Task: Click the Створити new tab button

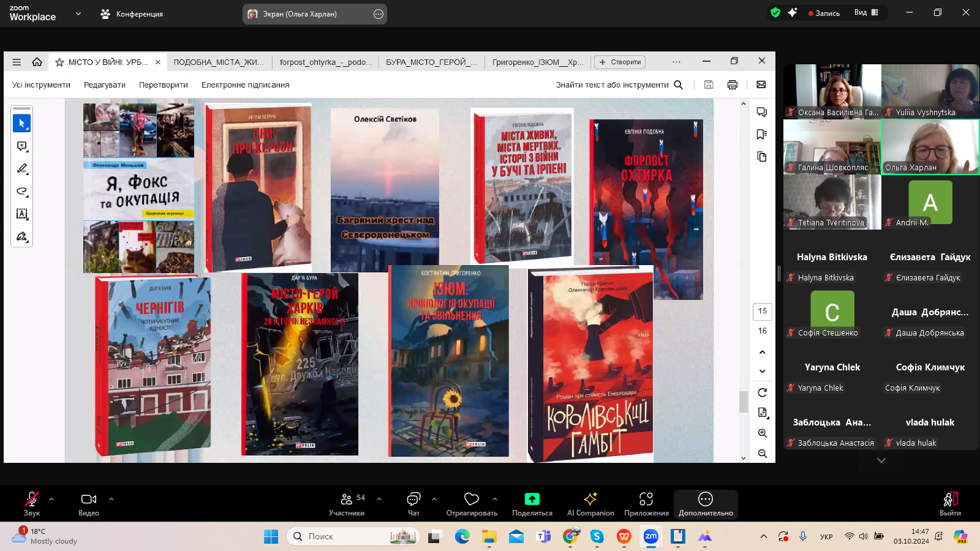Action: pyautogui.click(x=620, y=62)
